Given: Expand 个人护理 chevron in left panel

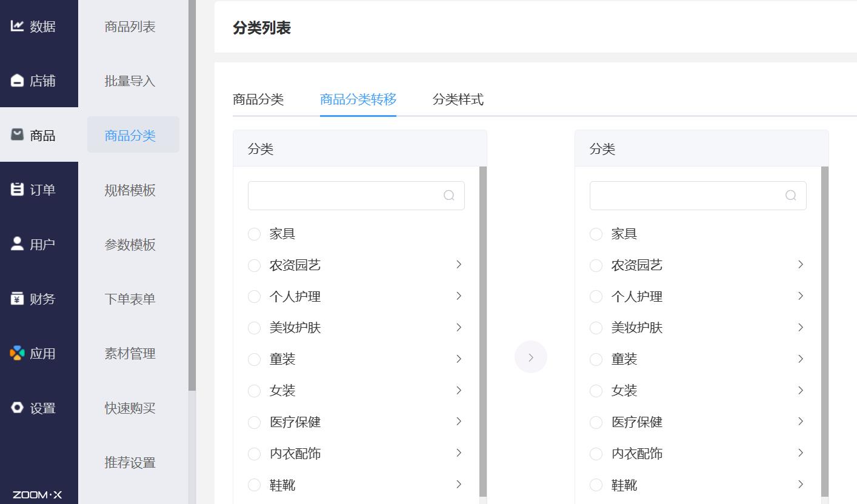Looking at the screenshot, I should [x=459, y=296].
